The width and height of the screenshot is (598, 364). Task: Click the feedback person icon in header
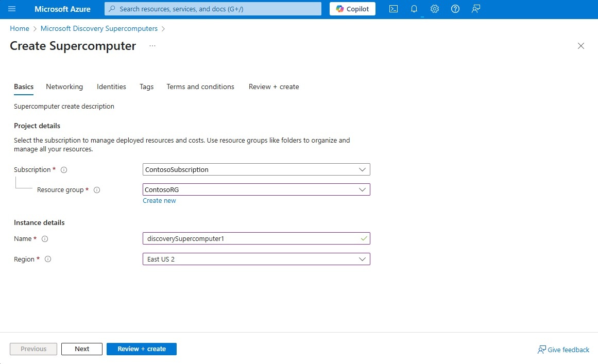tap(475, 9)
